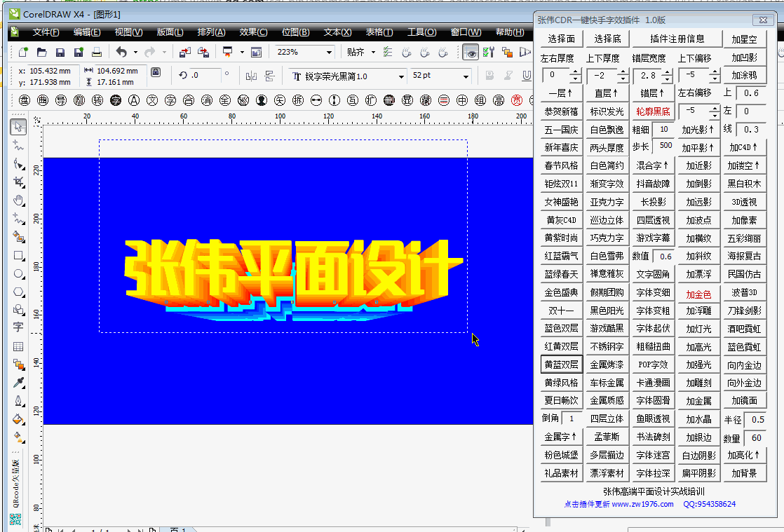Click the 插件注册信息 button
The image size is (784, 532).
click(x=677, y=39)
